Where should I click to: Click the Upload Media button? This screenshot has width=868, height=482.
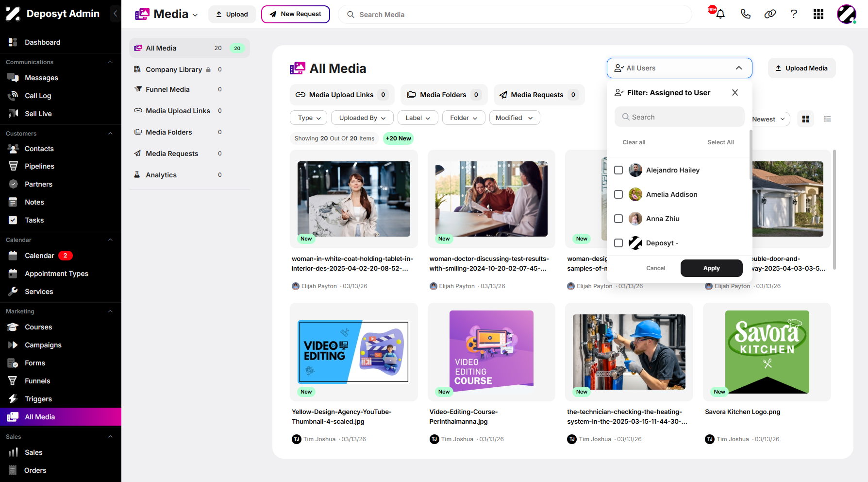coord(801,68)
